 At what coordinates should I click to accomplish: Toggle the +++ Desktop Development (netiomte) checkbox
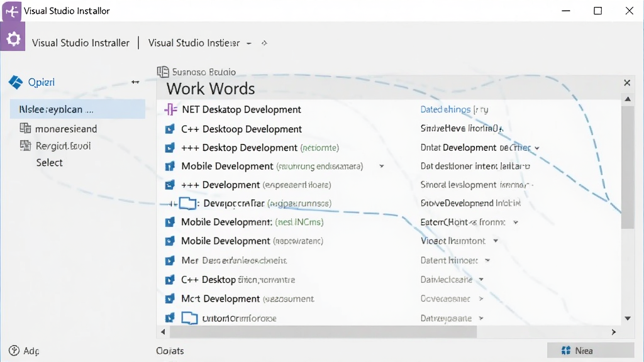tap(170, 148)
